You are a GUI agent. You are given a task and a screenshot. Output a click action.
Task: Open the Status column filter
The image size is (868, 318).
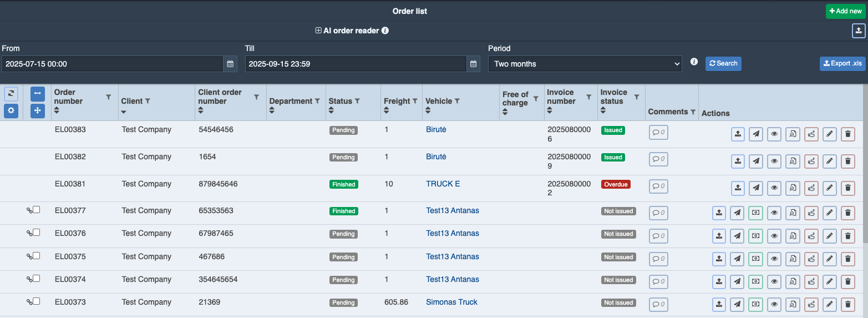[x=358, y=101]
